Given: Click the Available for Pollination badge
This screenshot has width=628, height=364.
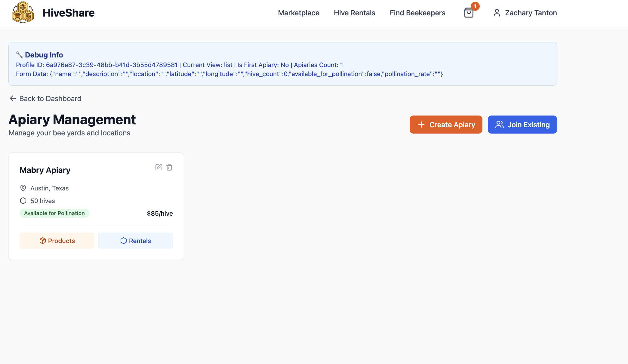Looking at the screenshot, I should 54,213.
